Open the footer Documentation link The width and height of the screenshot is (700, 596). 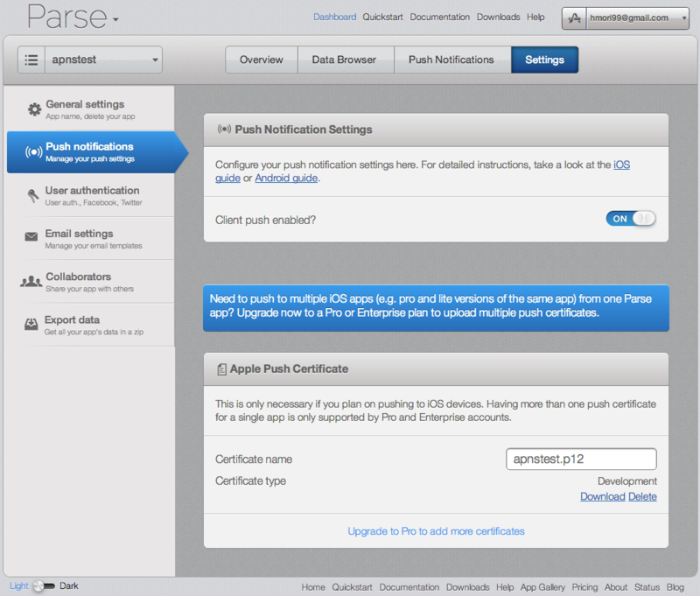tap(409, 587)
